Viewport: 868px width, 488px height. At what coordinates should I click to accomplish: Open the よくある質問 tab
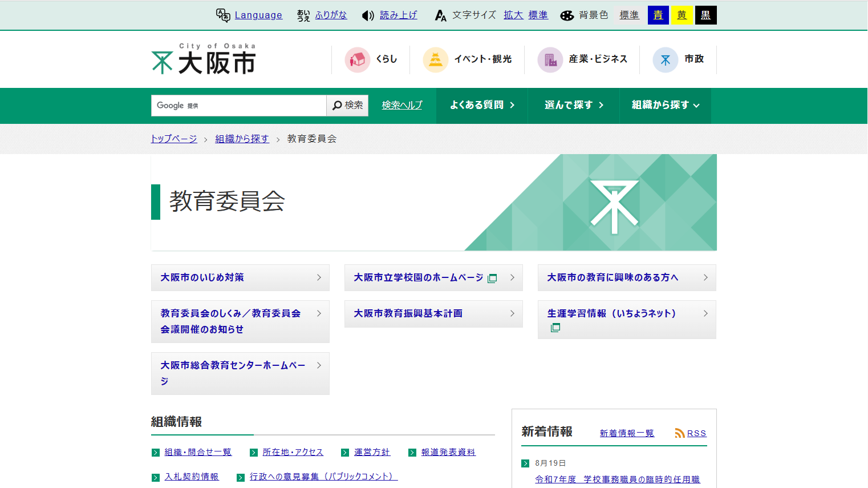482,106
